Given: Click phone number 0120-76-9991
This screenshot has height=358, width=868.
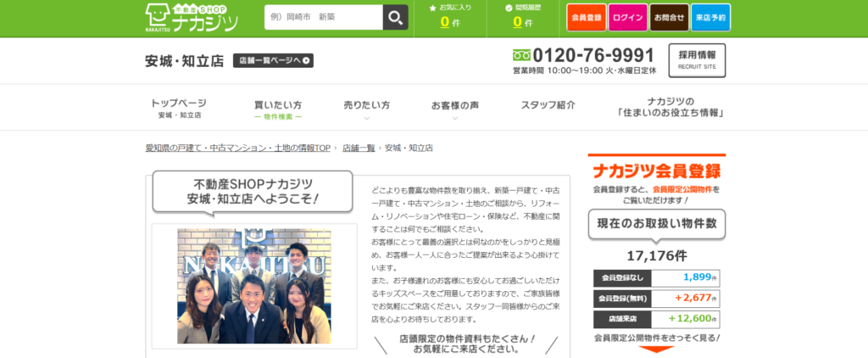Looking at the screenshot, I should coord(593,55).
